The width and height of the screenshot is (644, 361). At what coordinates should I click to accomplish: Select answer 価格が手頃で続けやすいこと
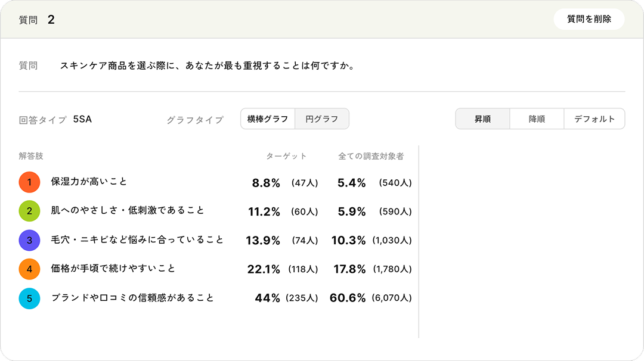click(113, 268)
